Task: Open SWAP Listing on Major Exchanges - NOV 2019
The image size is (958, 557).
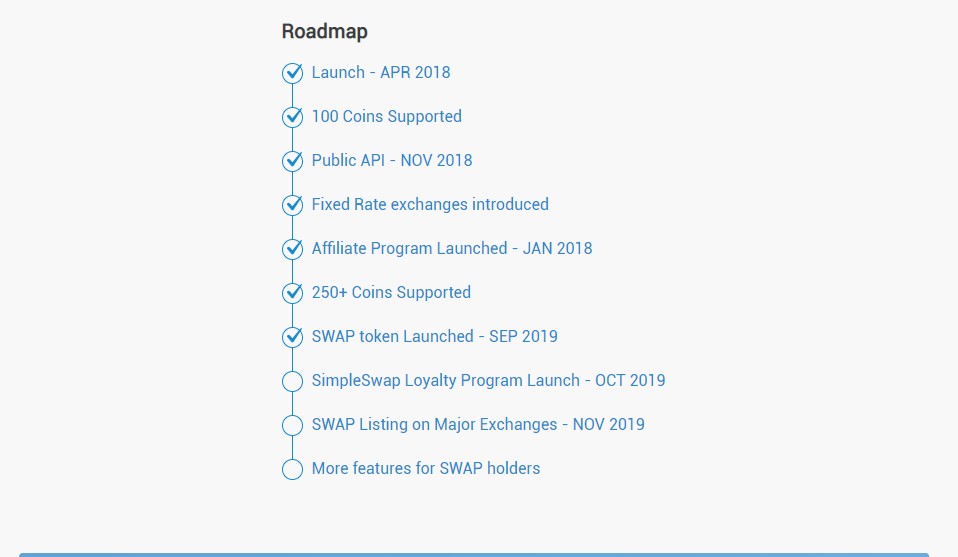Action: [478, 424]
